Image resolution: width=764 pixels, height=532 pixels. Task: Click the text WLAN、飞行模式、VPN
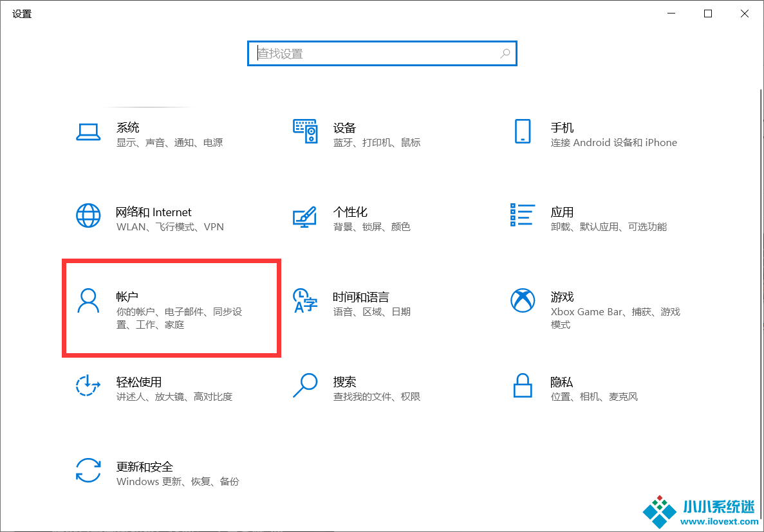point(170,226)
